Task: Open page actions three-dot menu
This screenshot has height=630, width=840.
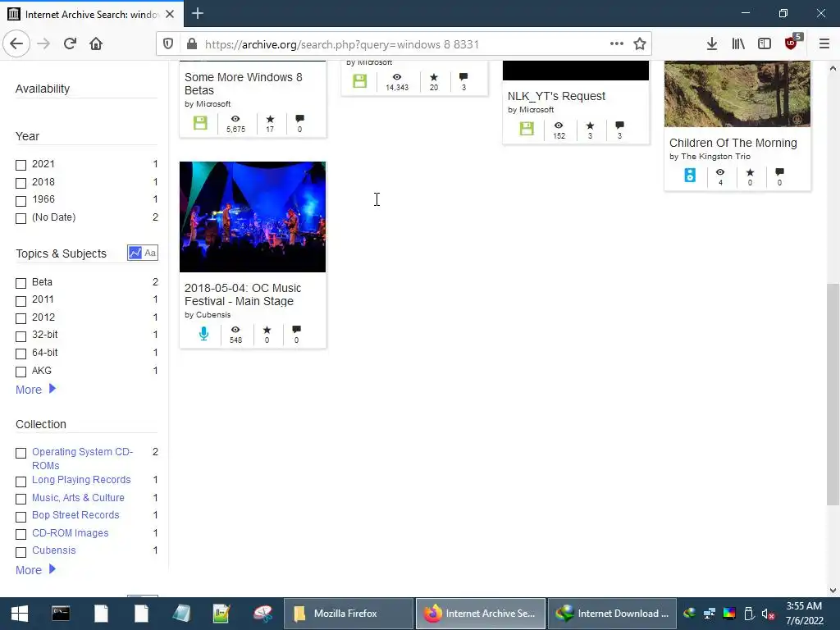Action: tap(617, 44)
